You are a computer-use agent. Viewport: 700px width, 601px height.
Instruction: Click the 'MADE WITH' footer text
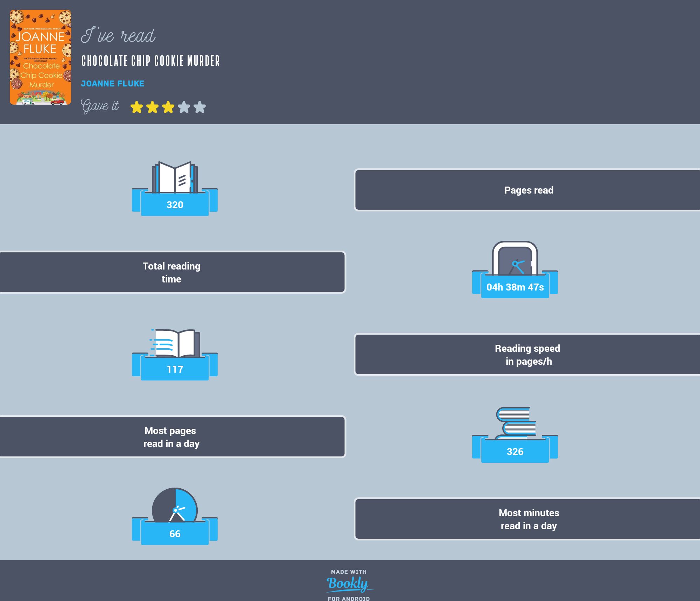[349, 572]
